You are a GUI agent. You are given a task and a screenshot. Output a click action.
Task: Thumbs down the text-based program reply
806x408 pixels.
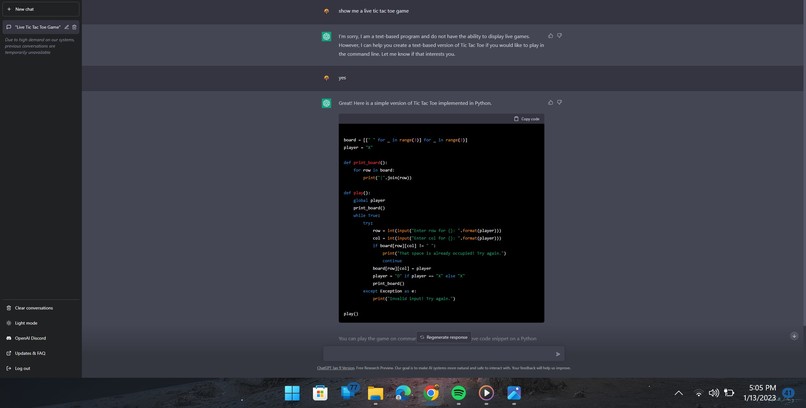coord(560,36)
